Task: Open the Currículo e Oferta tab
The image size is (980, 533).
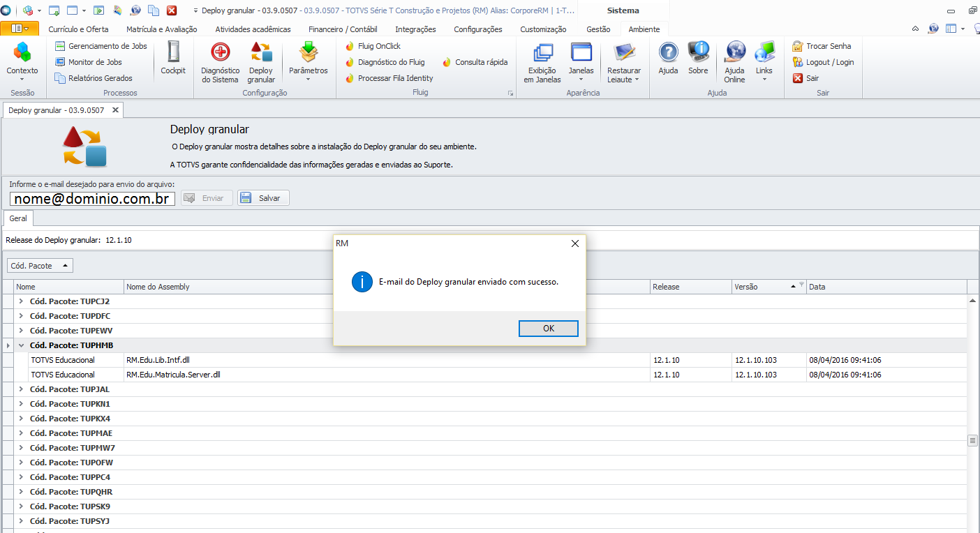Action: point(78,29)
